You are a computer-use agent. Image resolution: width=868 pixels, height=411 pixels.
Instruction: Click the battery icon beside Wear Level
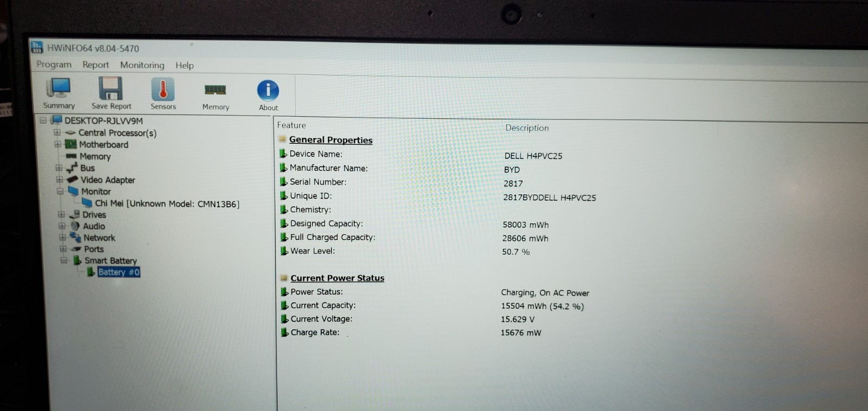point(284,250)
